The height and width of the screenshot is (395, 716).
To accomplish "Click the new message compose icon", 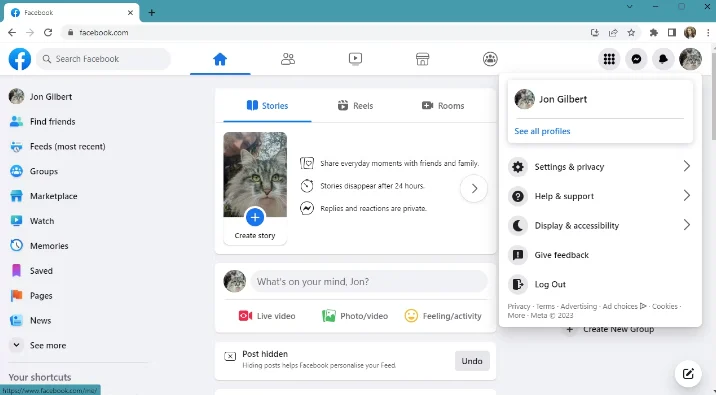I will click(688, 374).
